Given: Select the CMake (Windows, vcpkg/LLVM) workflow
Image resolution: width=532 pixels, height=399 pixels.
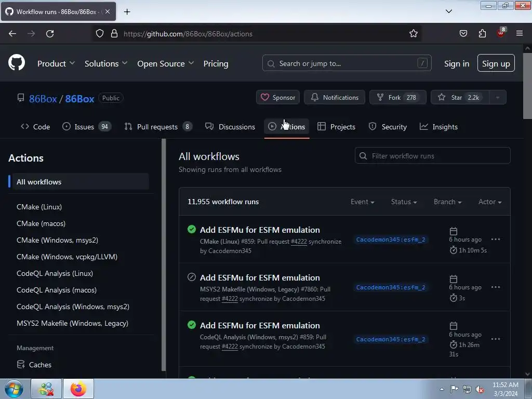Looking at the screenshot, I should 67,257.
